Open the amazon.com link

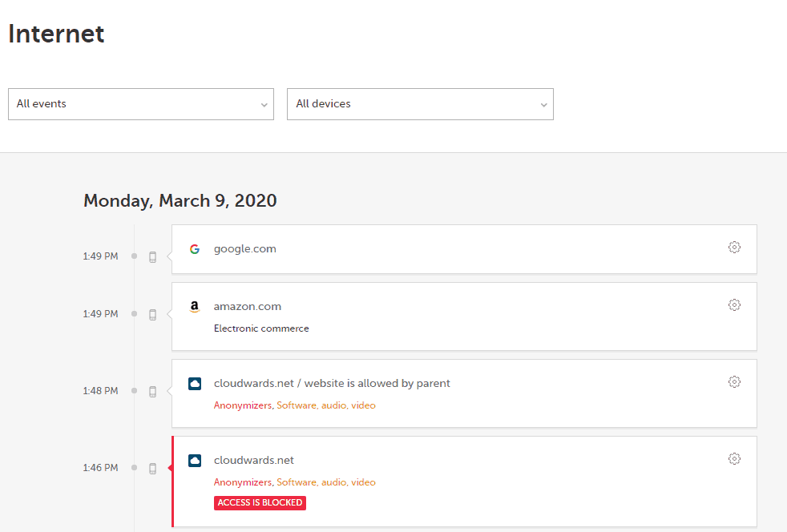248,306
